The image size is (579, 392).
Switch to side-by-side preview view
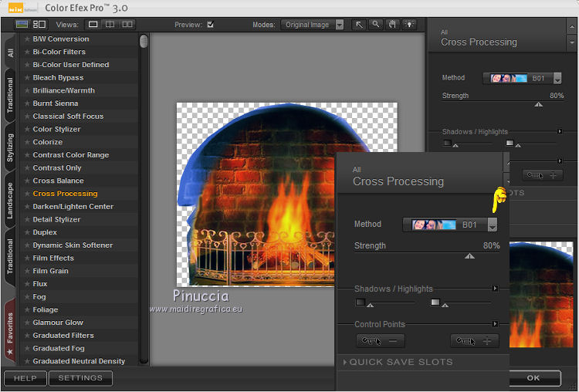[127, 25]
